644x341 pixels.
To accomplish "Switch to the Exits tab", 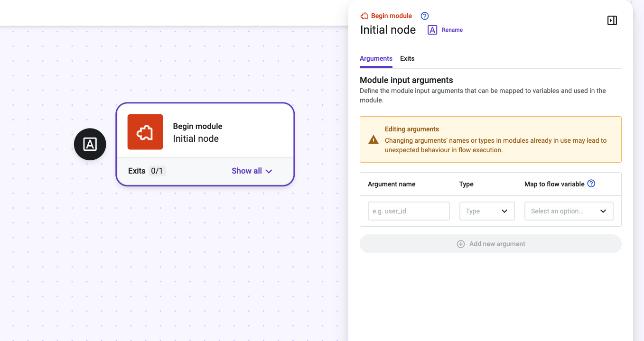I will click(x=407, y=59).
